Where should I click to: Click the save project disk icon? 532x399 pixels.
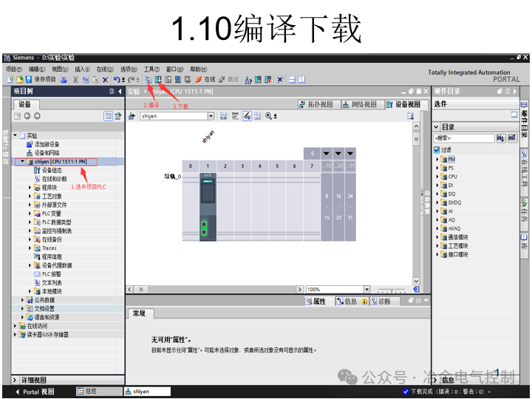29,79
